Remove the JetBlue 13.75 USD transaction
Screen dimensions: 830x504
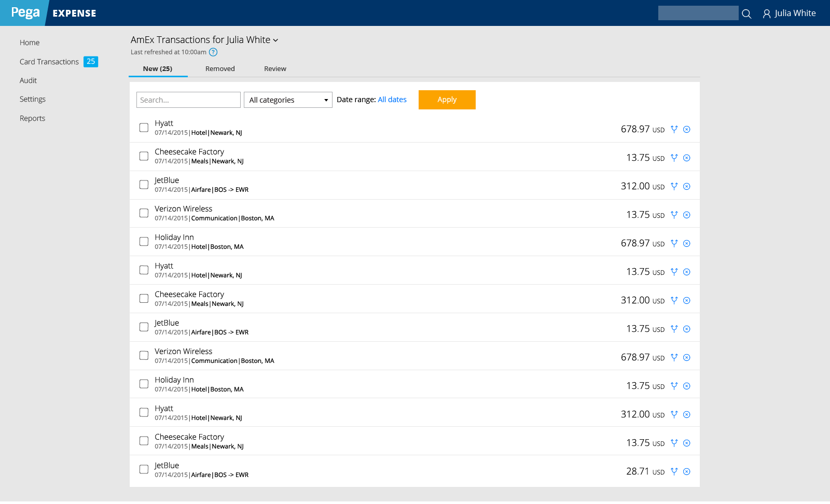coord(687,329)
